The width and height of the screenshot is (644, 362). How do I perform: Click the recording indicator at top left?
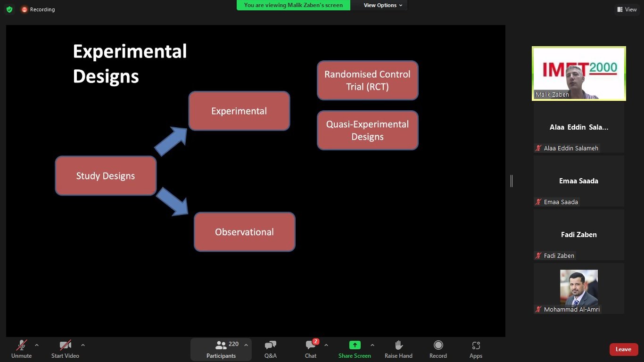pos(38,9)
